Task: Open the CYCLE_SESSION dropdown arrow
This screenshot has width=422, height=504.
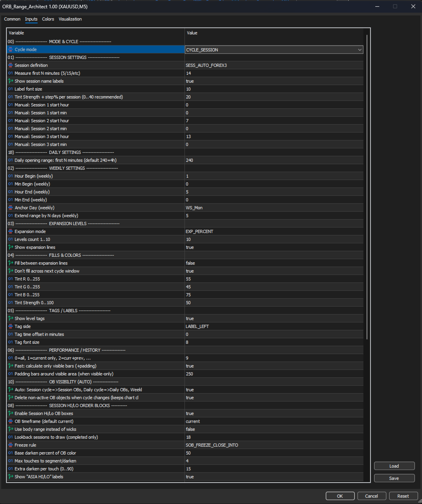Action: (359, 50)
